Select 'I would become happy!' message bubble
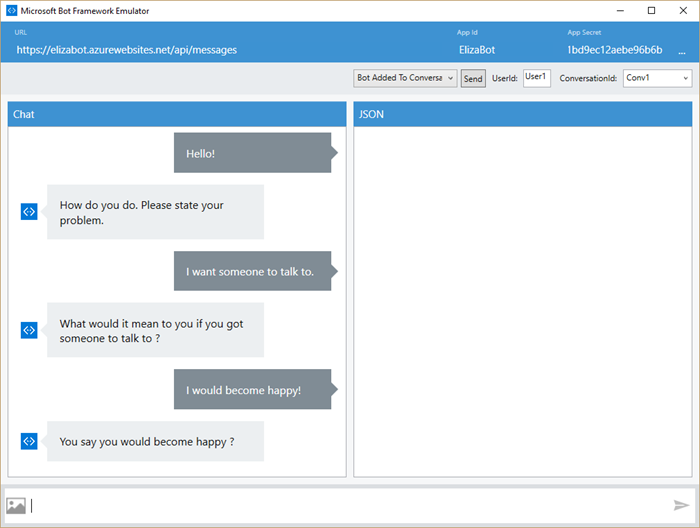The image size is (700, 528). 256,389
